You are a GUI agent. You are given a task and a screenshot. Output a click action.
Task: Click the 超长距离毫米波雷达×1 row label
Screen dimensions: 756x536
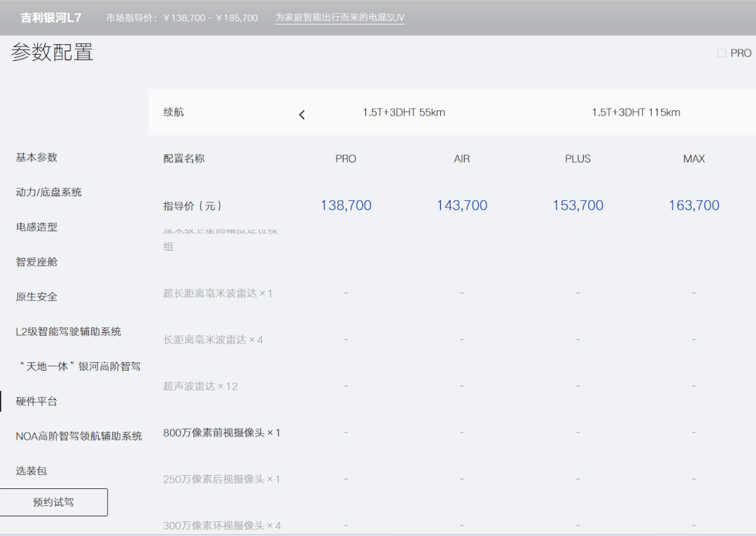218,294
